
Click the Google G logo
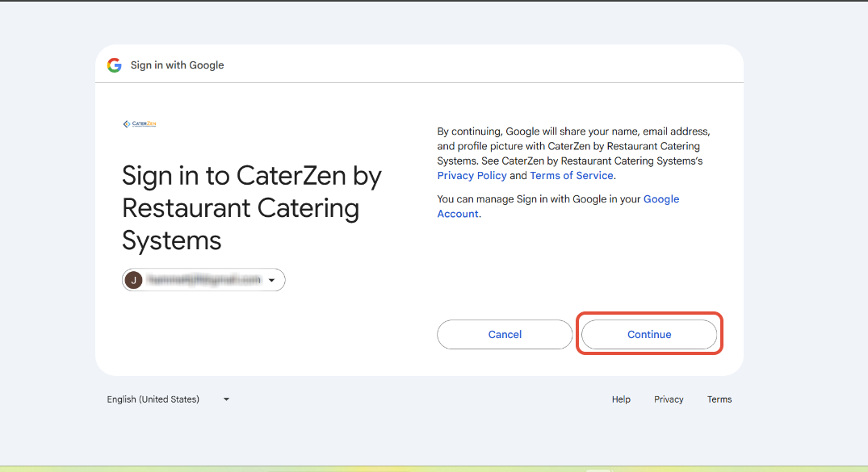tap(115, 65)
